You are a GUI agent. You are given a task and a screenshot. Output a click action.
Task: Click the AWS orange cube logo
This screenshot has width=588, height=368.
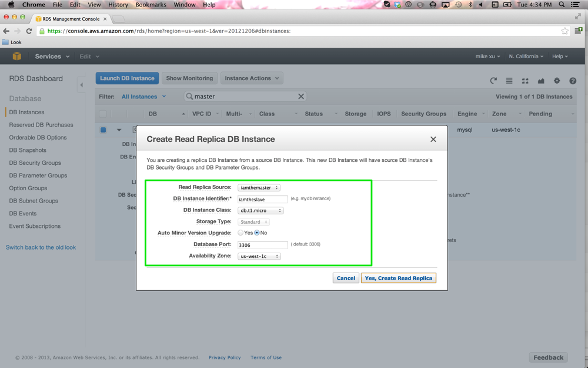[x=17, y=57]
